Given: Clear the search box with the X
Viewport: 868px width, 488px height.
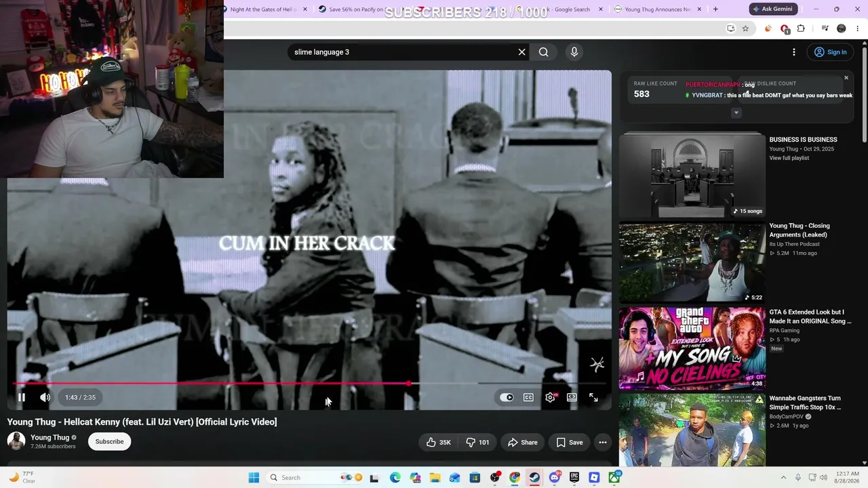Looking at the screenshot, I should pos(521,52).
